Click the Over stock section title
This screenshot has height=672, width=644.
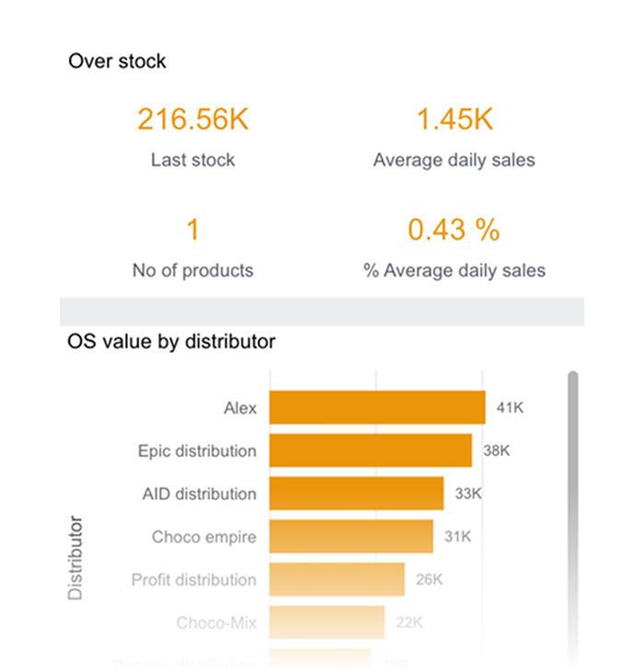[x=117, y=62]
